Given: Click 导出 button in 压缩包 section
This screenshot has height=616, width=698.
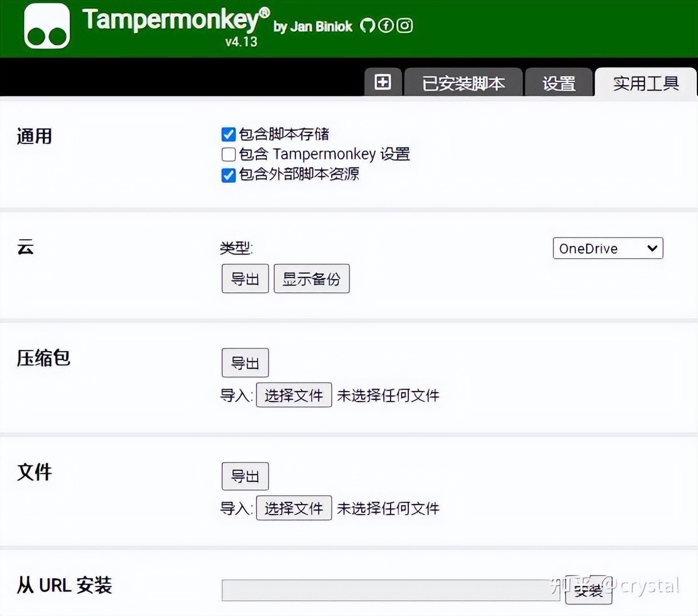Looking at the screenshot, I should click(x=245, y=363).
